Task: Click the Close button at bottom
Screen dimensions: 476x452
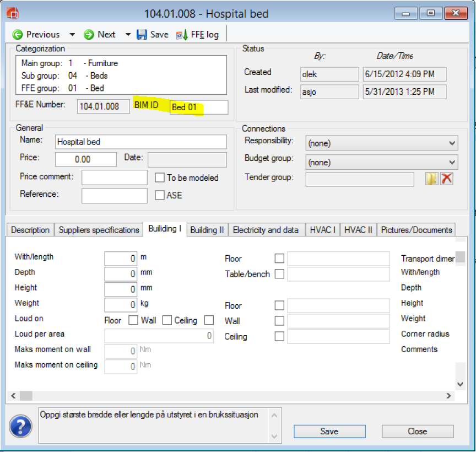Action: (417, 431)
